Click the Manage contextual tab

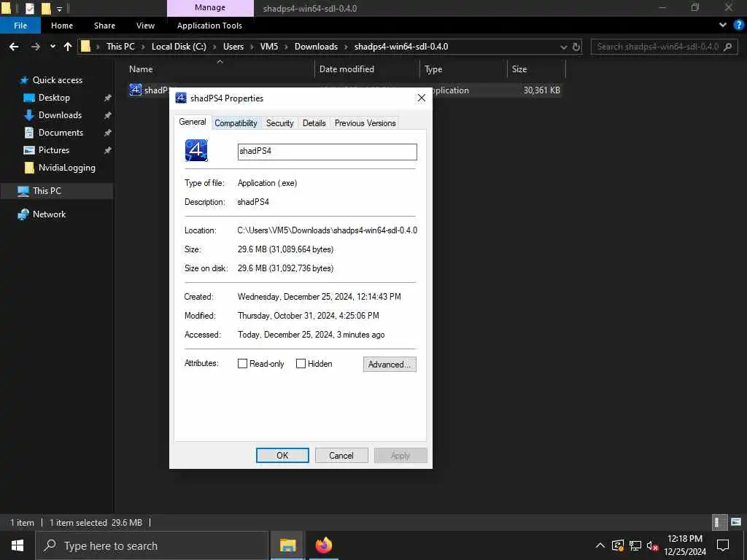210,7
